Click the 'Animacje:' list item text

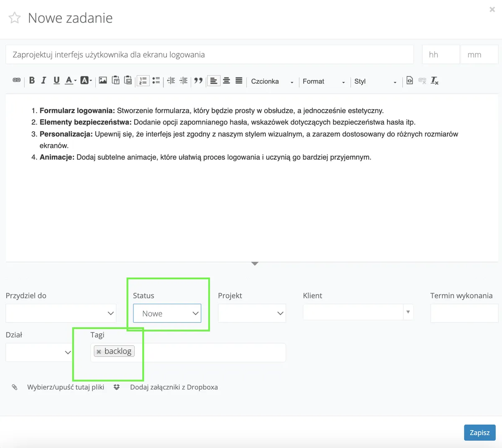tap(57, 158)
